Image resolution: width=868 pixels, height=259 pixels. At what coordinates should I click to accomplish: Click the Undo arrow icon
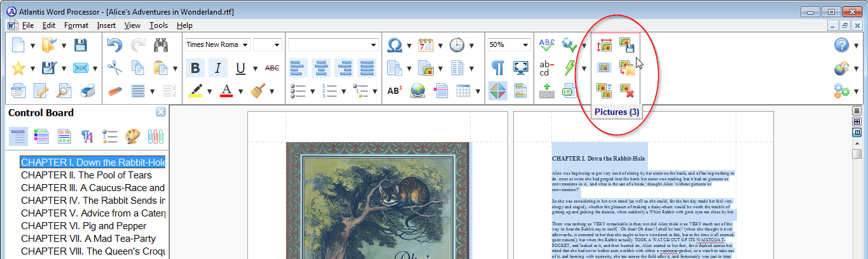tap(114, 45)
